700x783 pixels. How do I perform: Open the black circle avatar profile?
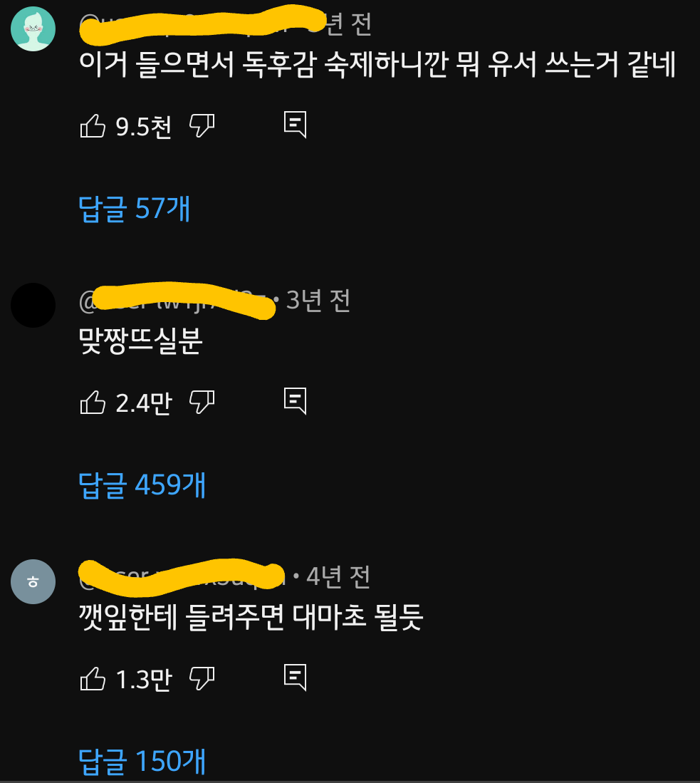[x=33, y=305]
